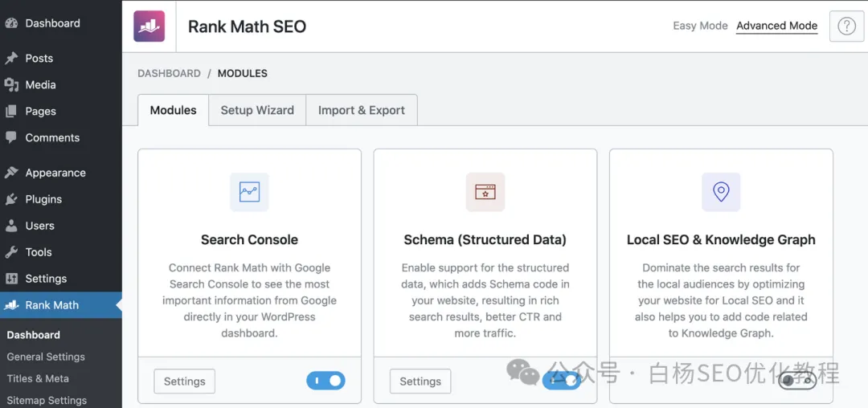Image resolution: width=868 pixels, height=408 pixels.
Task: Open Appearance menu in sidebar
Action: (x=55, y=173)
